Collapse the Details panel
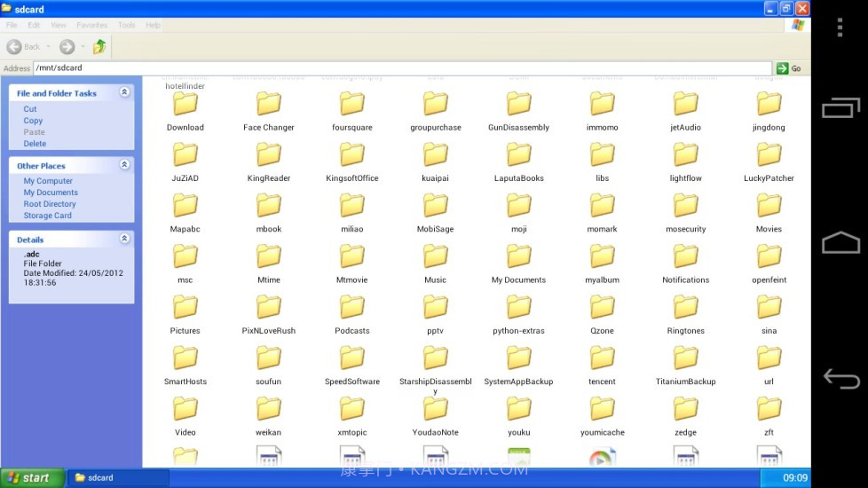 [x=124, y=239]
